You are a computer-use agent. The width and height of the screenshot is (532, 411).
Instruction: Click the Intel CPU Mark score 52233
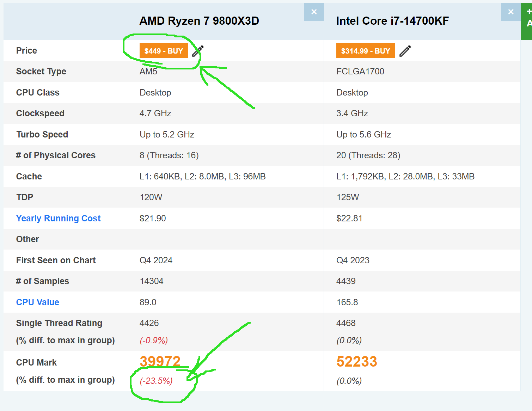[357, 361]
